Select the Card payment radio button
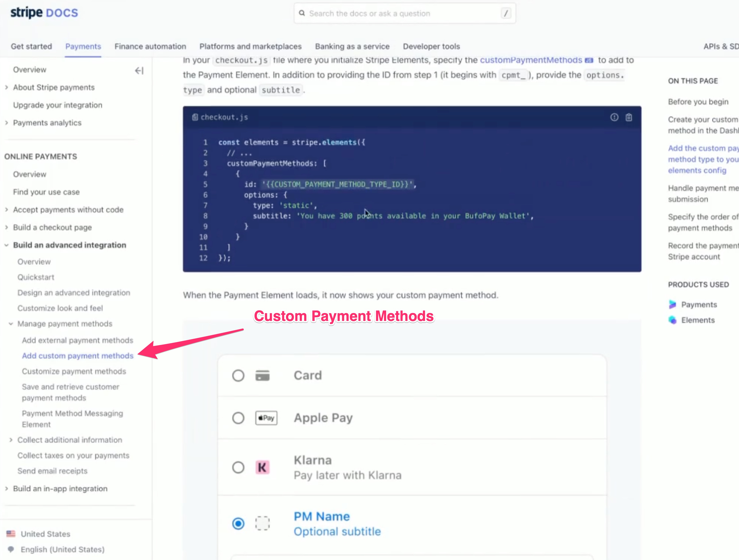The image size is (739, 560). pyautogui.click(x=238, y=375)
